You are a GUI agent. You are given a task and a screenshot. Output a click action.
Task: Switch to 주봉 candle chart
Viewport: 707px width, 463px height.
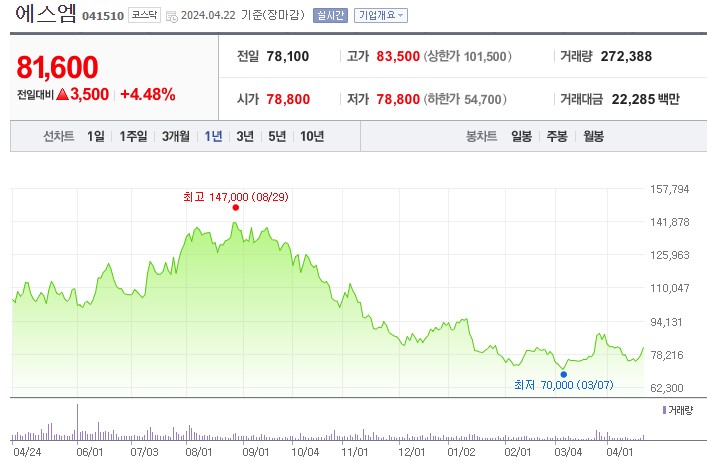[x=557, y=136]
